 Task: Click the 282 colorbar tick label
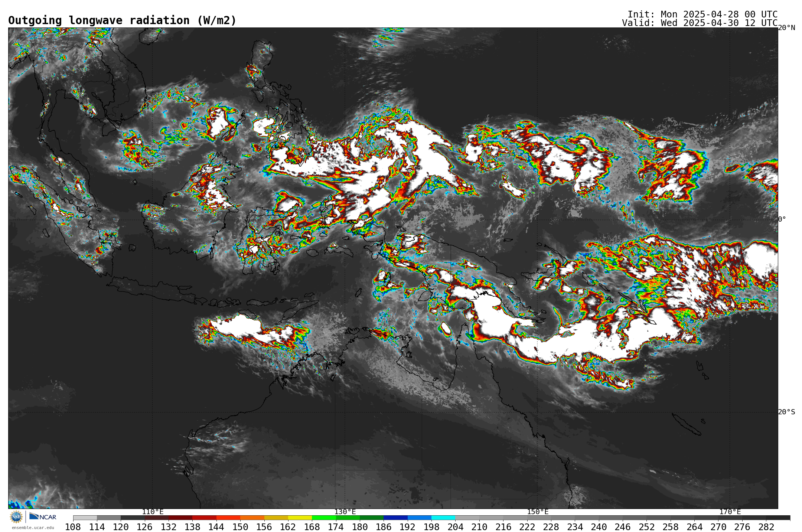(x=766, y=527)
